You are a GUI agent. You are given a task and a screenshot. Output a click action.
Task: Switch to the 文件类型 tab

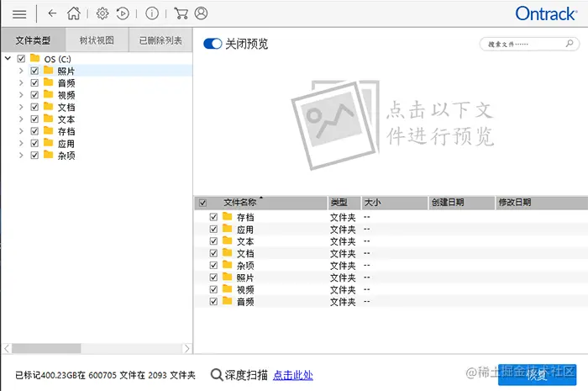tap(33, 40)
